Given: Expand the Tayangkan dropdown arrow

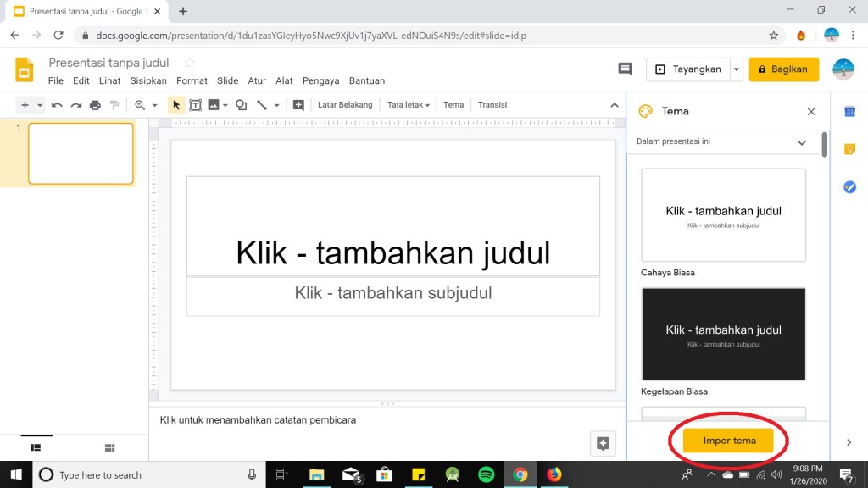Looking at the screenshot, I should pos(737,69).
